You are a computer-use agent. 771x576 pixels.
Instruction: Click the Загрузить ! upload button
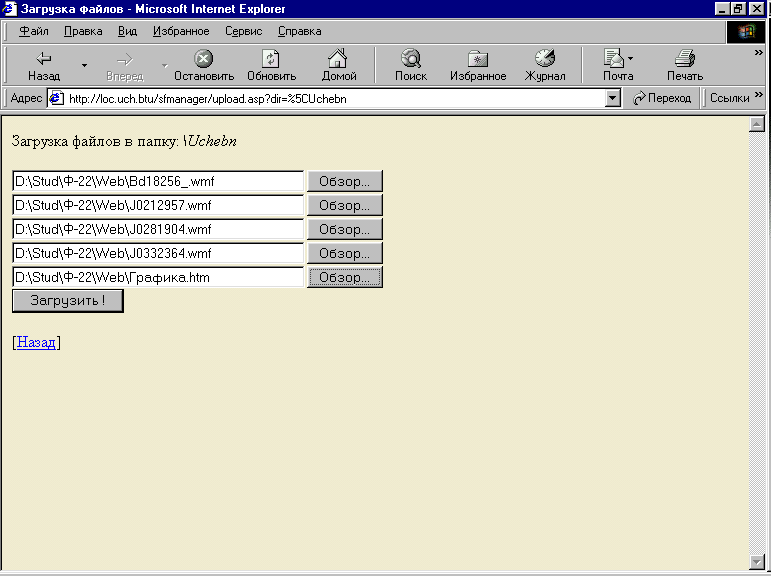tap(68, 301)
